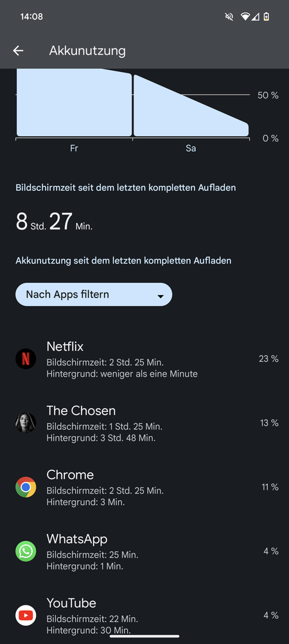The image size is (289, 644).
Task: Open the Nach Apps filtern dropdown
Action: [94, 294]
